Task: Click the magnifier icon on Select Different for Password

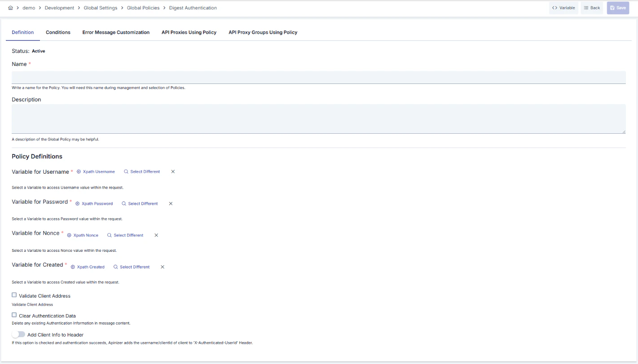Action: (x=123, y=203)
